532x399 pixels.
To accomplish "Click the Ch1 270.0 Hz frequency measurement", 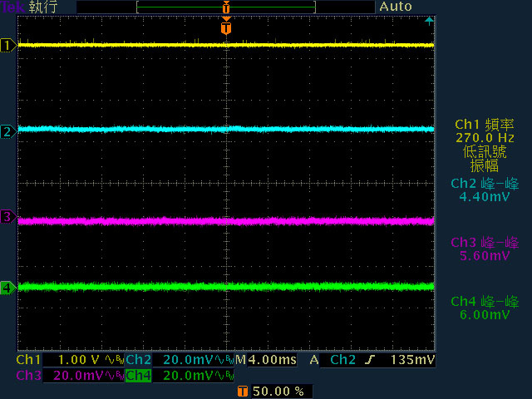I will coord(485,131).
